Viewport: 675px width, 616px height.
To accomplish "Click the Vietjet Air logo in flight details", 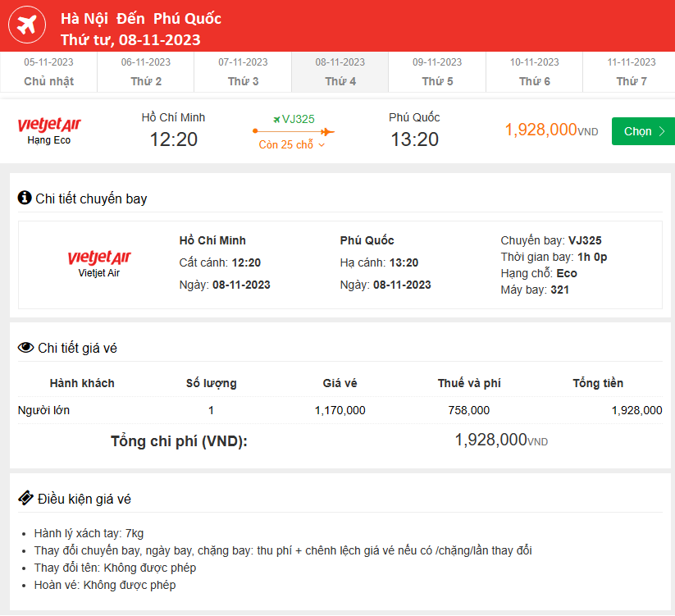I will coord(99,258).
